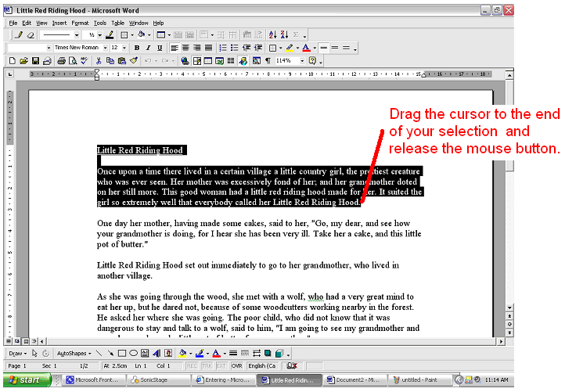Open the Insert menu
Screen dimensions: 565x392
coord(59,23)
